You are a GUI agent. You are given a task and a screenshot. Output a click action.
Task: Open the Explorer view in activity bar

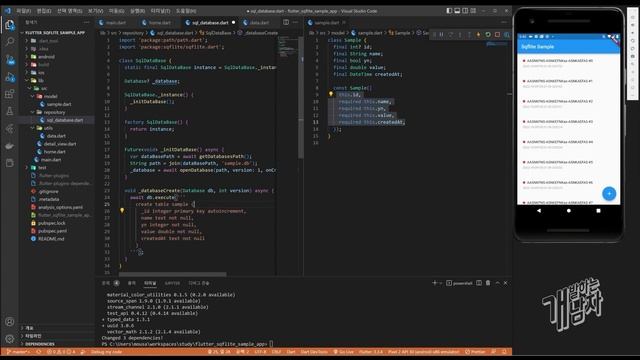tap(10, 25)
